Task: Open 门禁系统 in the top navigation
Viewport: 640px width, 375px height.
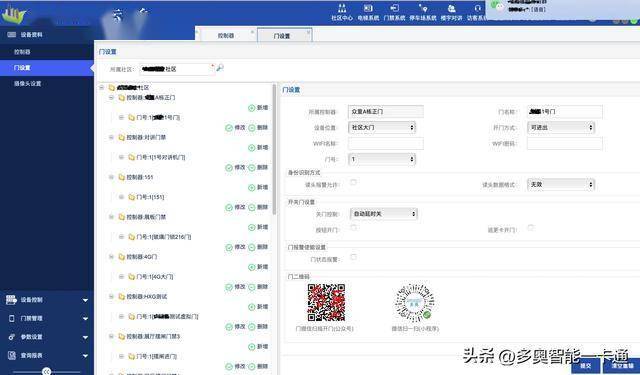Action: point(394,12)
